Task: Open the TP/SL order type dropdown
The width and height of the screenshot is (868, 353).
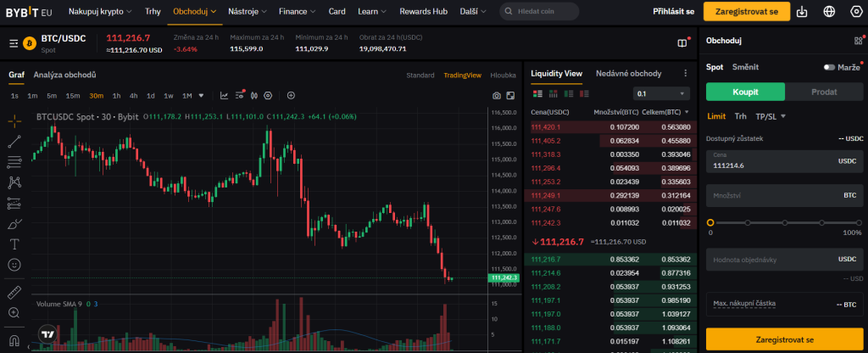Action: pos(771,115)
